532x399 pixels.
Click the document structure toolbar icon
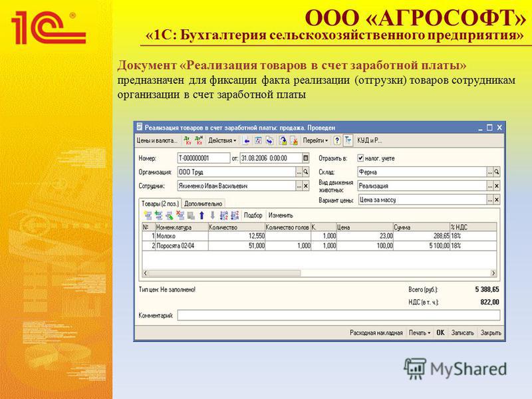[258, 140]
